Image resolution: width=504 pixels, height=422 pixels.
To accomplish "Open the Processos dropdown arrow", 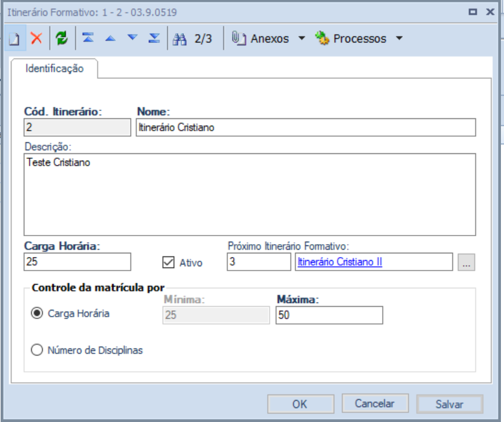I will tap(399, 38).
